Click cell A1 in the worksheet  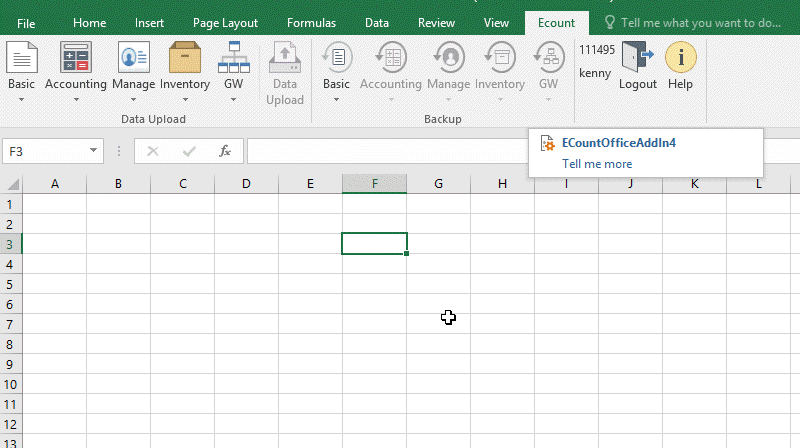[x=55, y=204]
